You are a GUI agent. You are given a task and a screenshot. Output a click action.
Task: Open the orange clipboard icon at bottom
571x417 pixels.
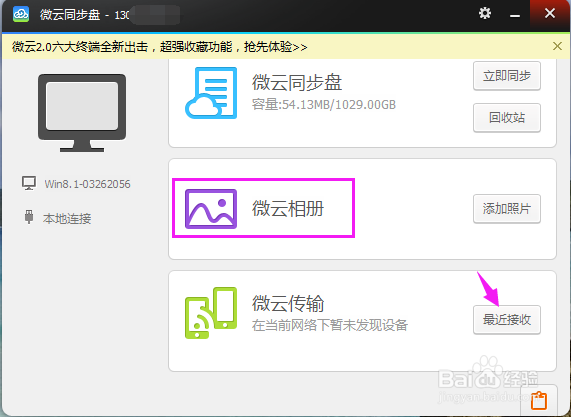click(x=539, y=401)
